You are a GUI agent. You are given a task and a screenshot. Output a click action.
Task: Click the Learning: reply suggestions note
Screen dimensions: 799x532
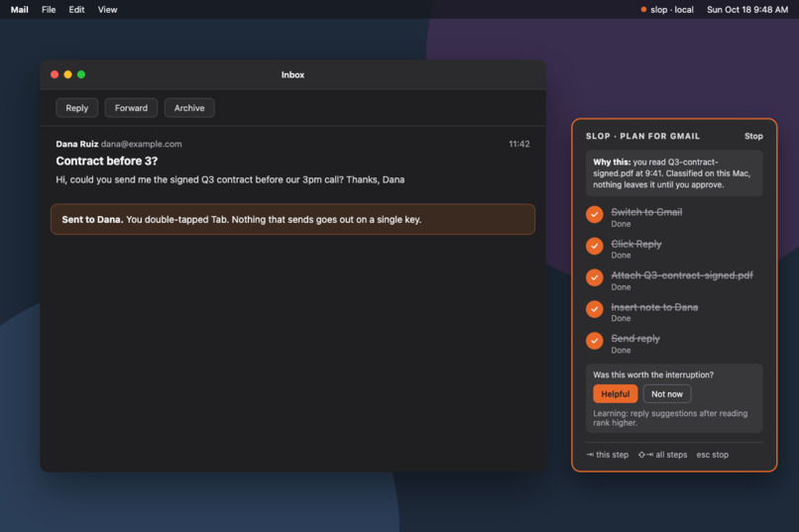[670, 418]
